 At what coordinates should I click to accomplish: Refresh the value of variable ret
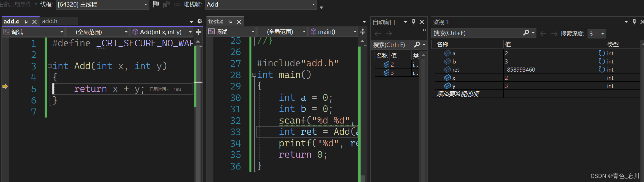tap(602, 69)
